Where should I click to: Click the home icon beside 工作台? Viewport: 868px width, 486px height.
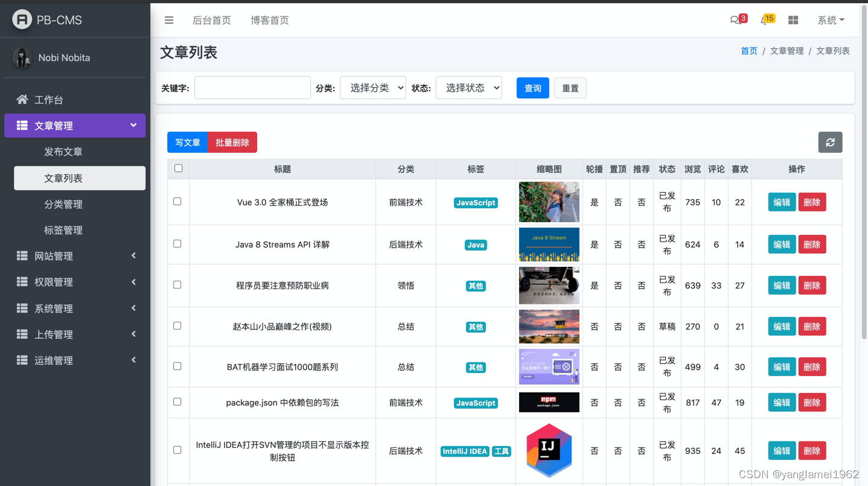pos(22,100)
